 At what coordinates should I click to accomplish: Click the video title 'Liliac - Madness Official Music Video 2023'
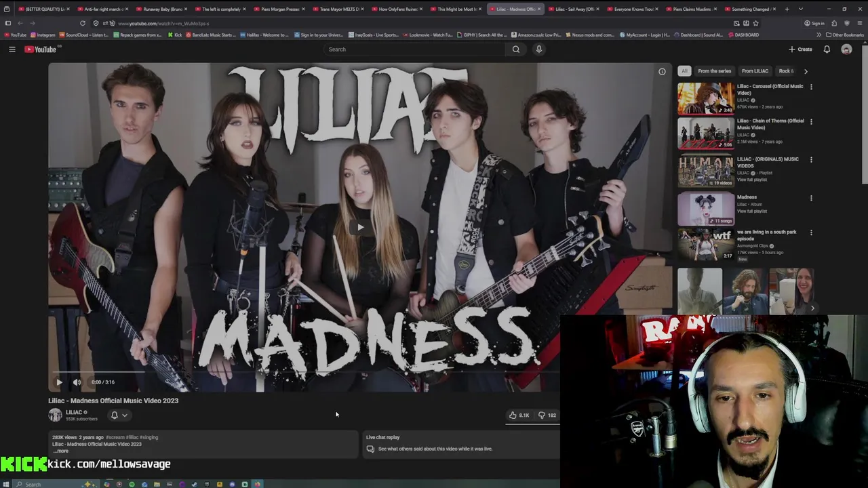click(x=113, y=401)
